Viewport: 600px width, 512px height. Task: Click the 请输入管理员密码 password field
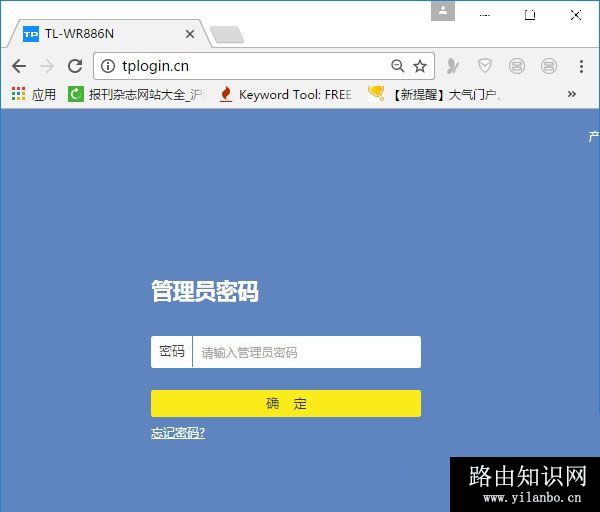pyautogui.click(x=307, y=352)
